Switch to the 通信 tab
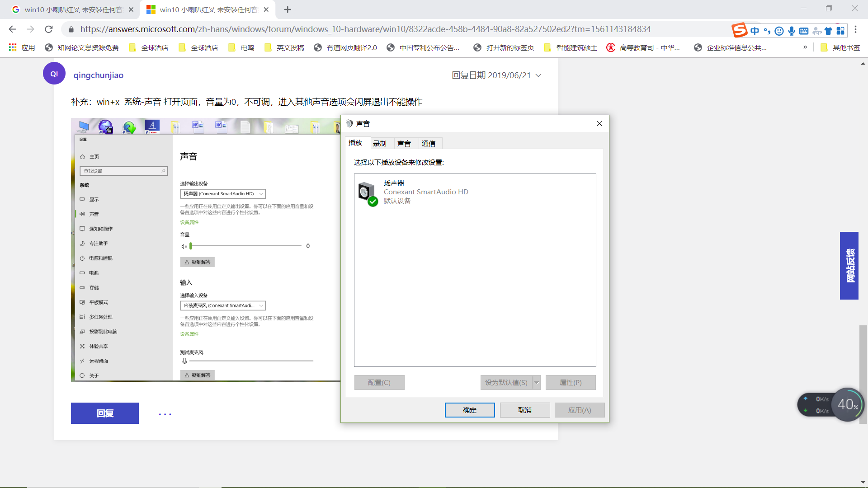The image size is (868, 488). (429, 144)
